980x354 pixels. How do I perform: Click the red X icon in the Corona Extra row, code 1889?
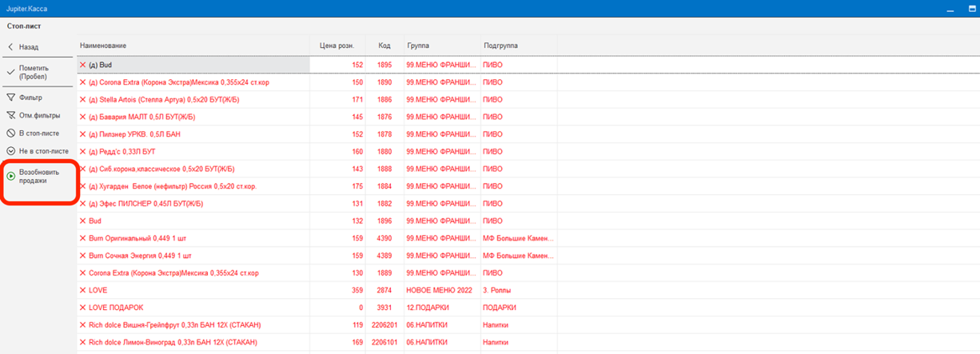point(83,272)
